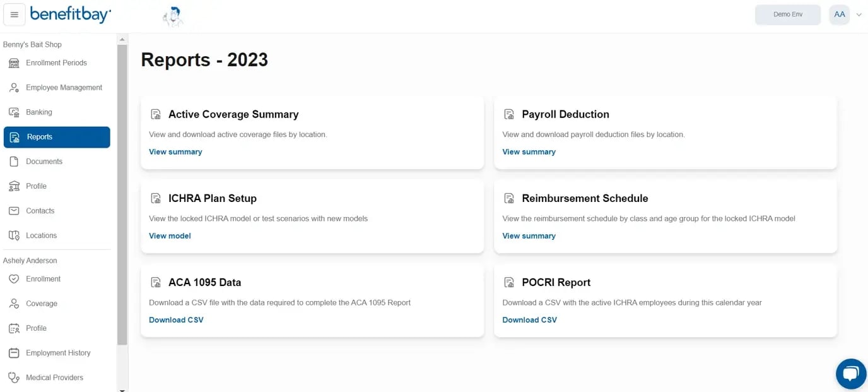
Task: Click the sidebar scrollbar down arrow
Action: pos(122,389)
